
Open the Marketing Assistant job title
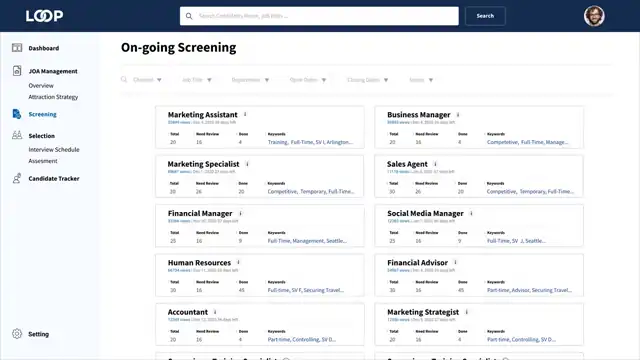point(202,115)
